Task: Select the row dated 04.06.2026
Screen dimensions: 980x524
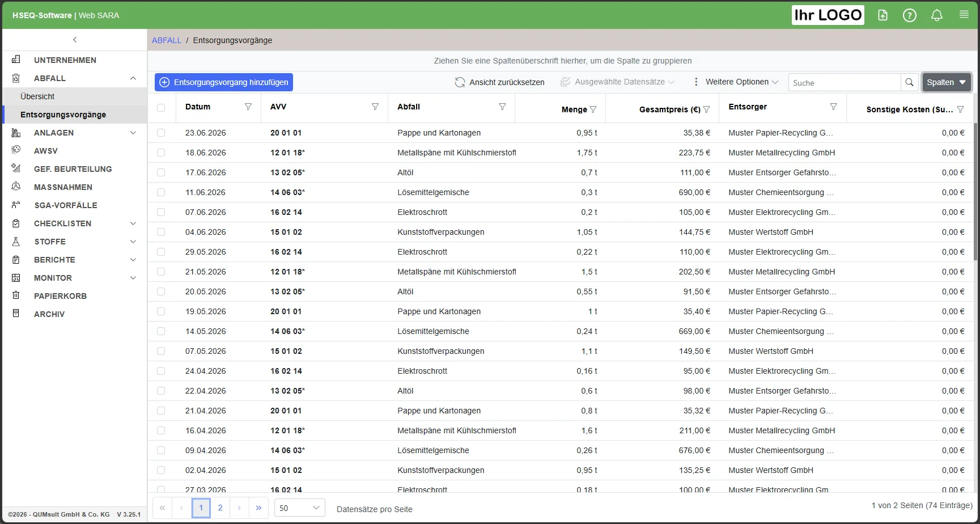Action: (x=161, y=232)
